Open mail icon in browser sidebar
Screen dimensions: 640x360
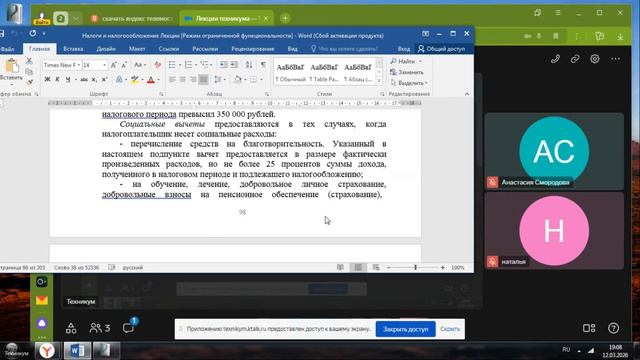tap(42, 301)
